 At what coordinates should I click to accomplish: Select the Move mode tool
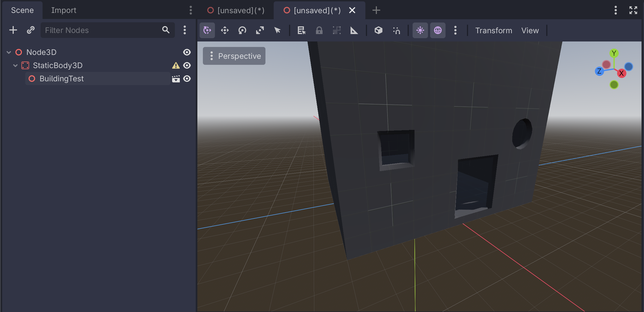(x=225, y=30)
